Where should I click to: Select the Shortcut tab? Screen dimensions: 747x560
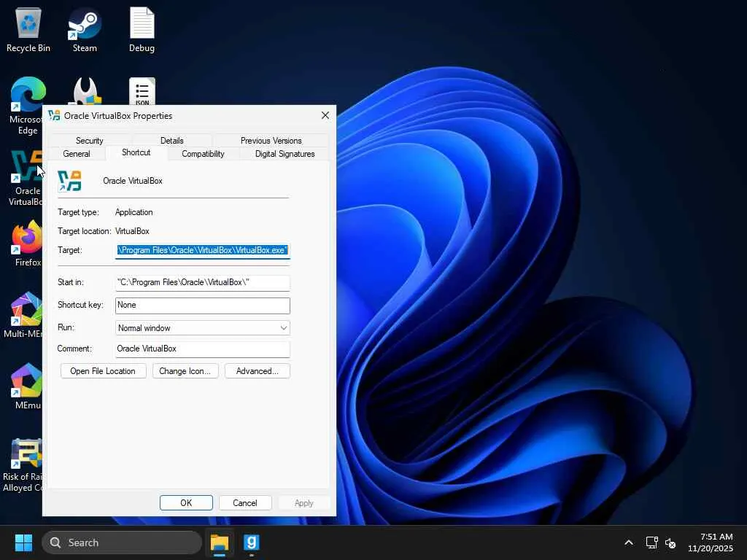[136, 152]
